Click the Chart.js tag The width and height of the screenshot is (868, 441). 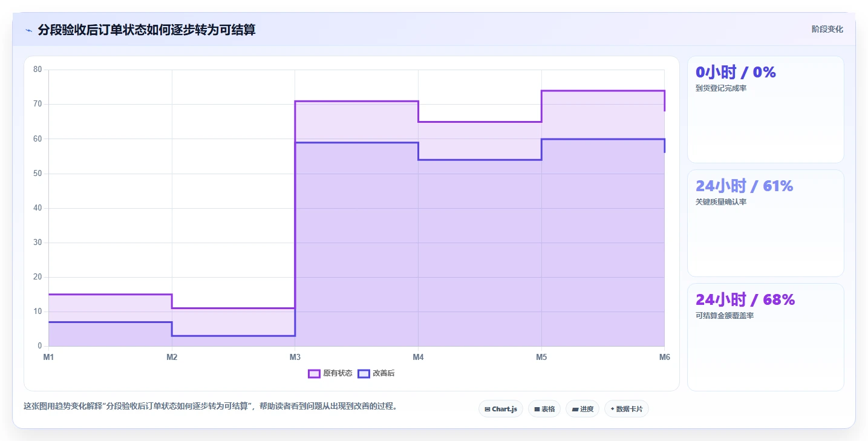tap(501, 409)
